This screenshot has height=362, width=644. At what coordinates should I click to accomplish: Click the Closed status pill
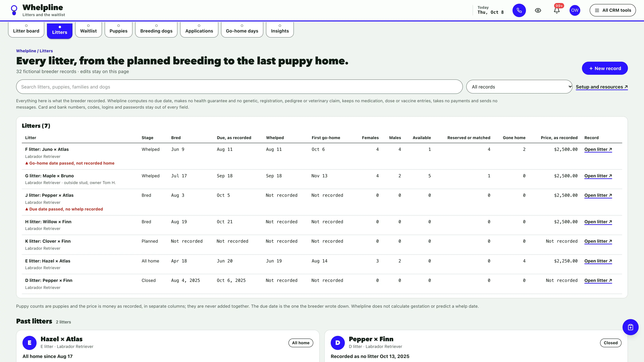coord(610,343)
